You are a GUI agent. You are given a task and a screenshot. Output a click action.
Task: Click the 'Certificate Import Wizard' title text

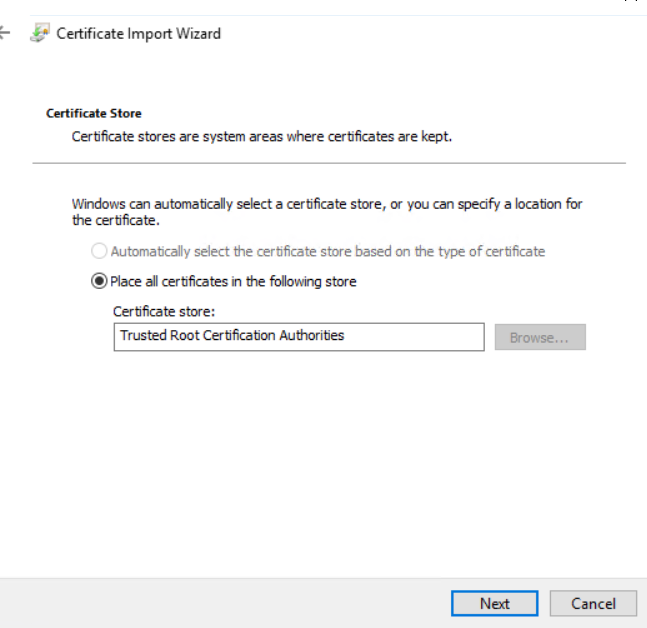tap(138, 33)
